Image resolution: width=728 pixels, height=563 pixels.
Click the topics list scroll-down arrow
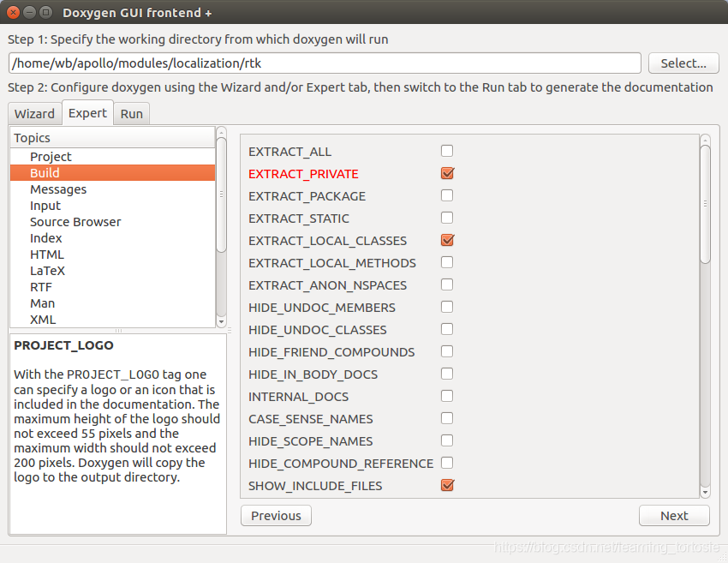tap(222, 322)
